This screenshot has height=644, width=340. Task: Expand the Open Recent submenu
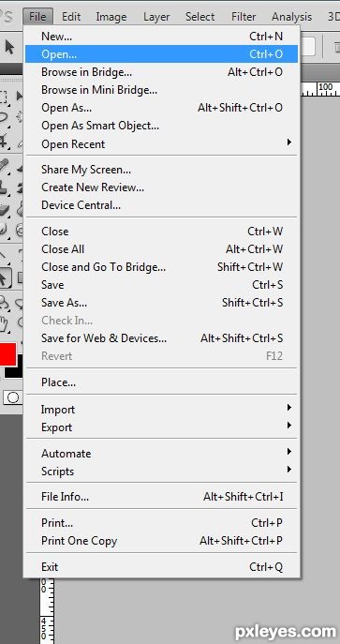(x=161, y=144)
